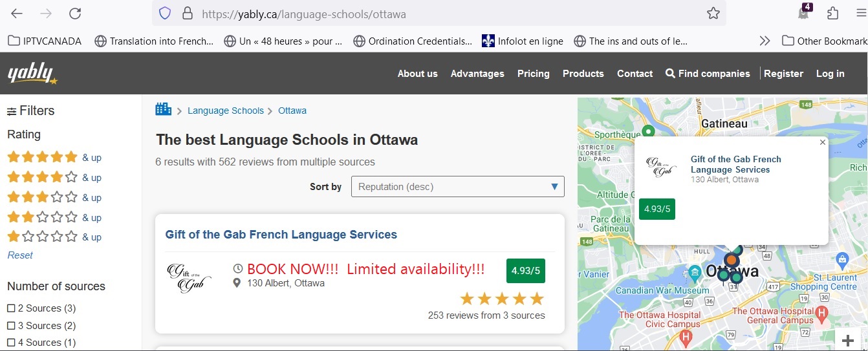Click the companies building icon in breadcrumb
Viewport: 868px width, 351px height.
[x=163, y=109]
